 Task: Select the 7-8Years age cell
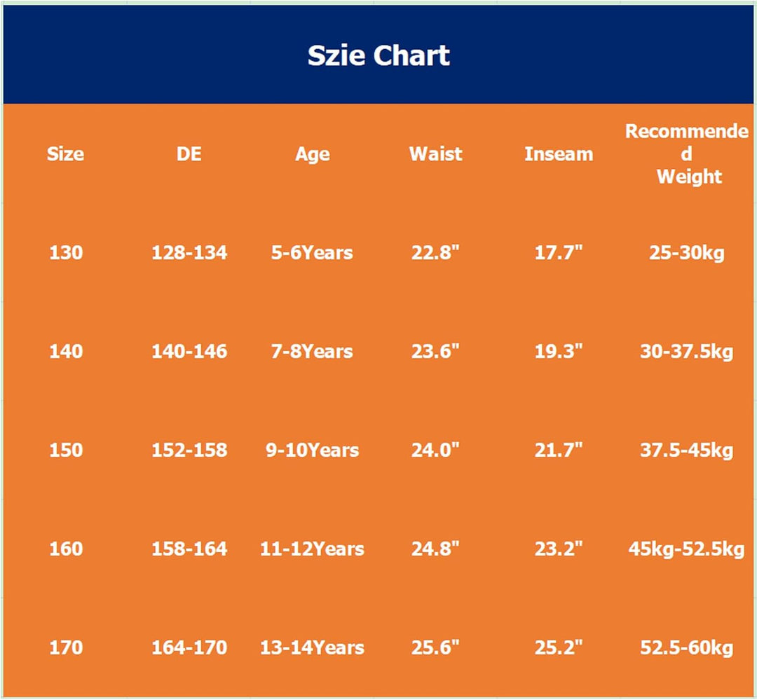pos(313,351)
